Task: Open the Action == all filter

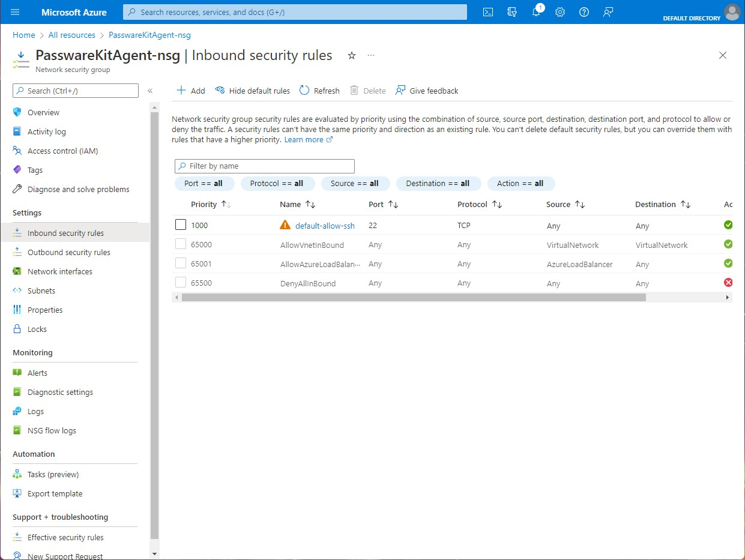Action: coord(521,184)
